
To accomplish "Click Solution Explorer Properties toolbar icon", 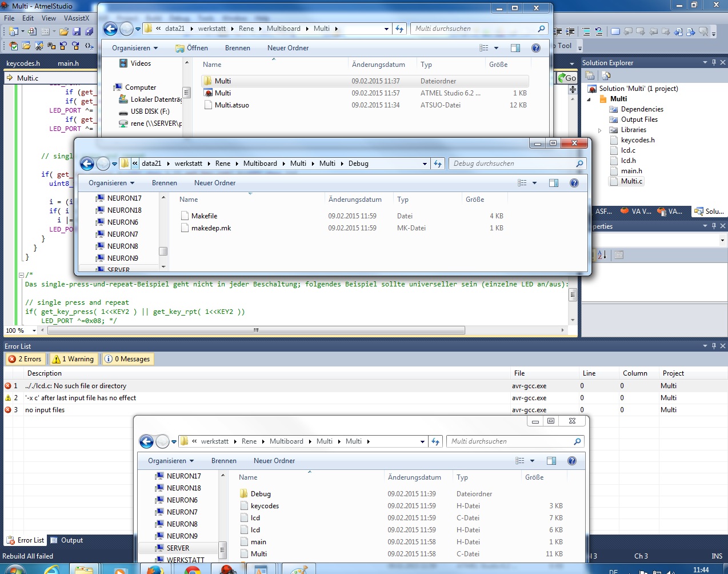I will 590,75.
